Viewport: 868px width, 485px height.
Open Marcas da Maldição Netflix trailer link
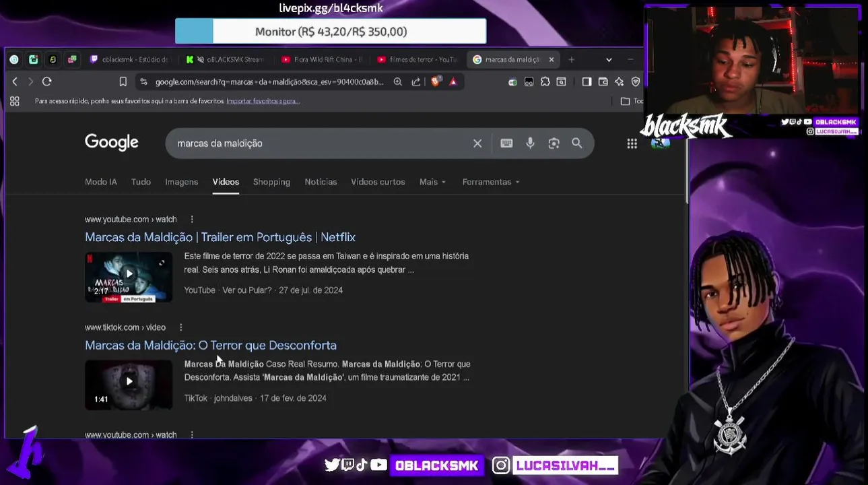coord(220,237)
